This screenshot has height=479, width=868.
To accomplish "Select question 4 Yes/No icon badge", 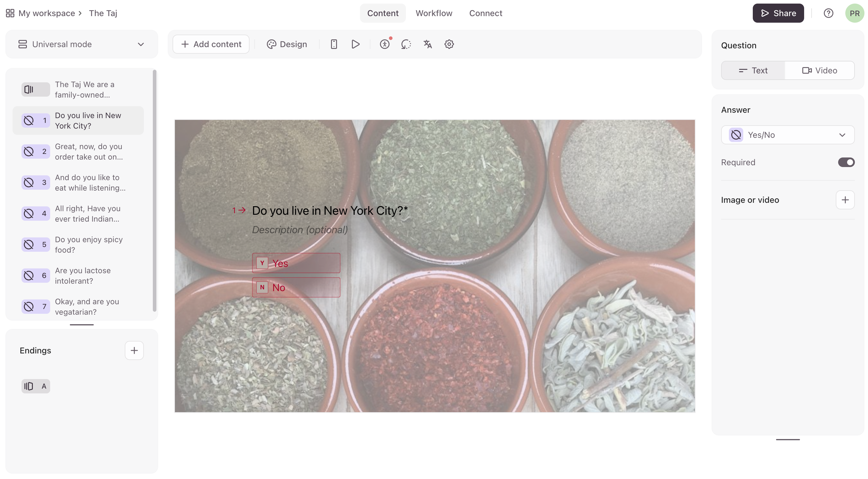I will coord(36,214).
